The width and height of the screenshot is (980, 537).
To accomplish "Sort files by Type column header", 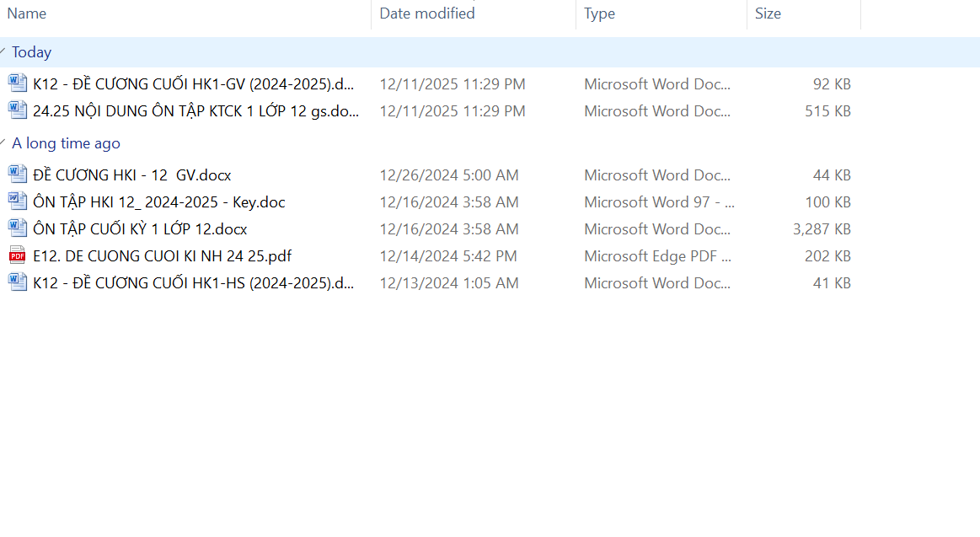I will [599, 13].
